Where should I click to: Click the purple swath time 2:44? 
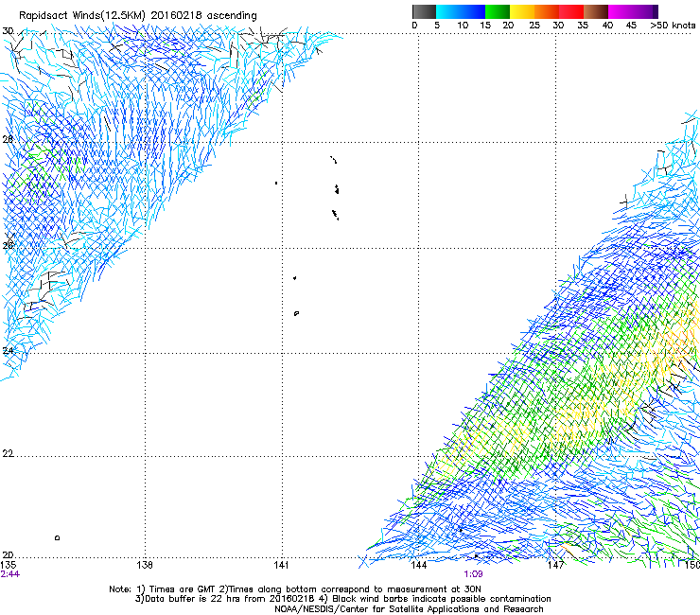coord(9,574)
